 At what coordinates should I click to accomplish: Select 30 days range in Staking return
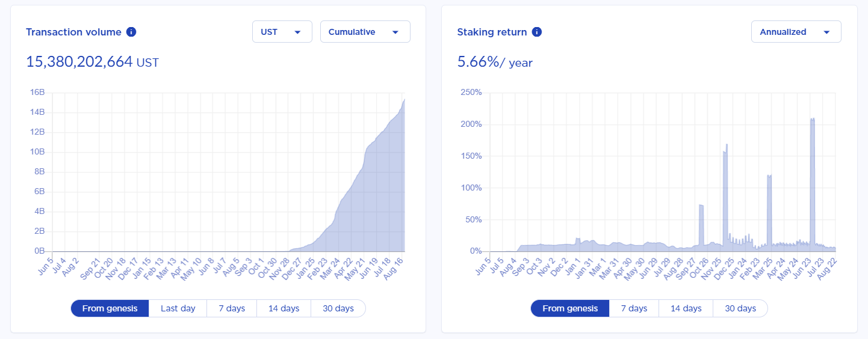click(x=740, y=308)
